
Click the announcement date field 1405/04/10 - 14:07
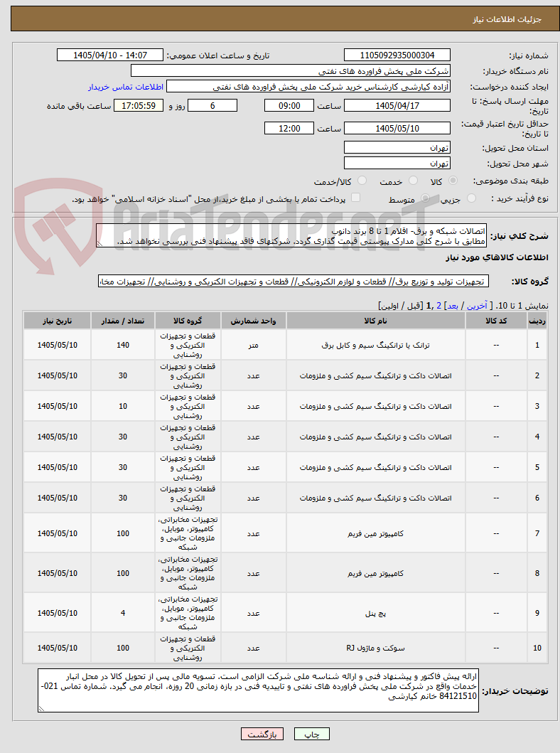point(110,55)
